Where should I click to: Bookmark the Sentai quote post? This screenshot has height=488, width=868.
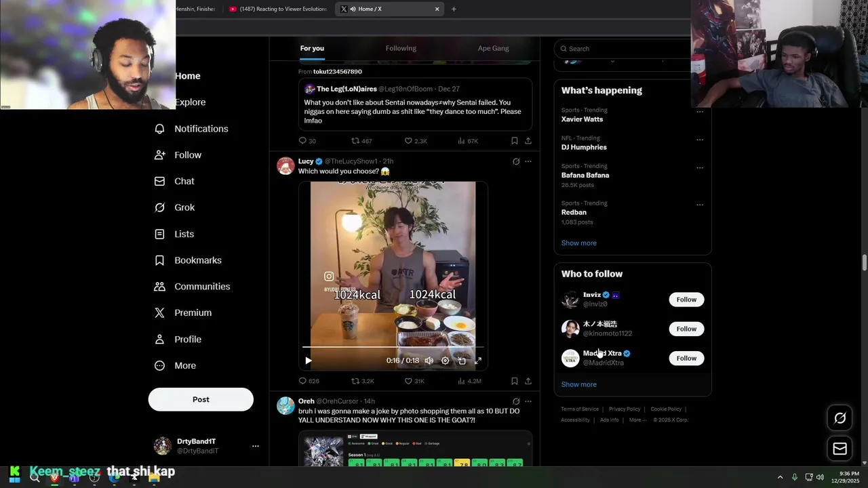tap(514, 141)
